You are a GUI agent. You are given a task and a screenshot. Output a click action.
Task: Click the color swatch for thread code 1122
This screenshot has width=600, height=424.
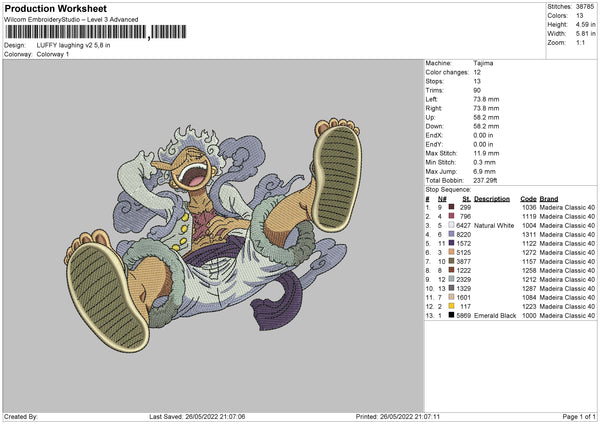click(x=451, y=243)
